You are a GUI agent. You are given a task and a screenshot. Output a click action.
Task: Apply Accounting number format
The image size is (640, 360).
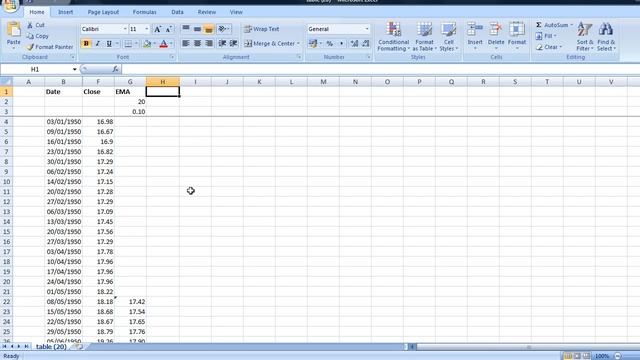click(x=313, y=44)
